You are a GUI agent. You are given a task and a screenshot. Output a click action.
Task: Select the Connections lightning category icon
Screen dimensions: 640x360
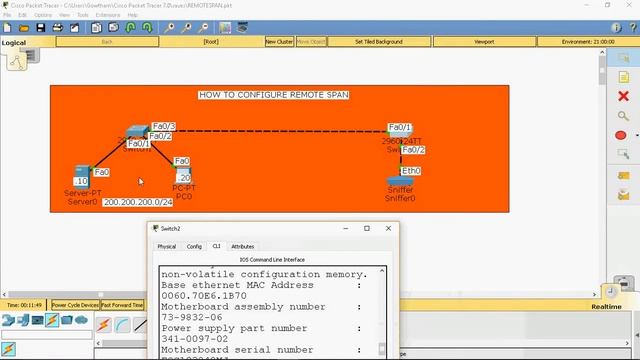[52, 320]
